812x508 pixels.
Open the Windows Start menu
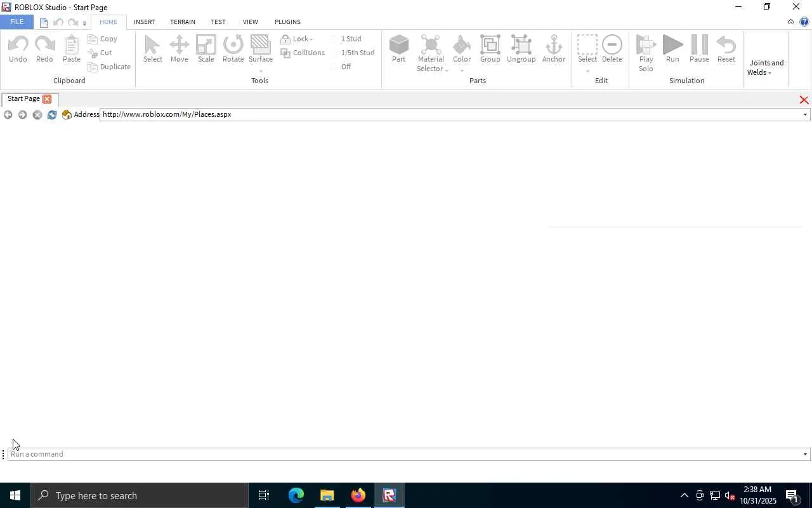tap(15, 495)
